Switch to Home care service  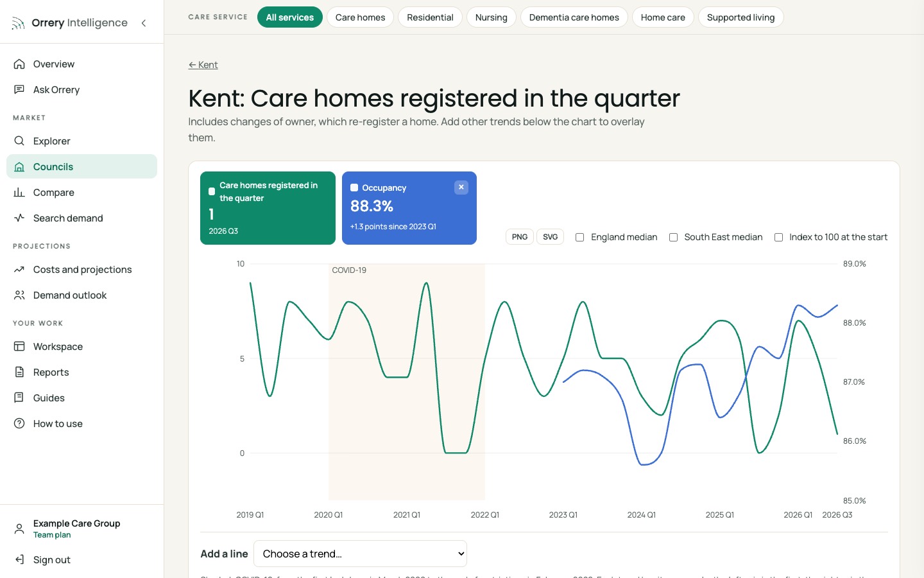663,17
